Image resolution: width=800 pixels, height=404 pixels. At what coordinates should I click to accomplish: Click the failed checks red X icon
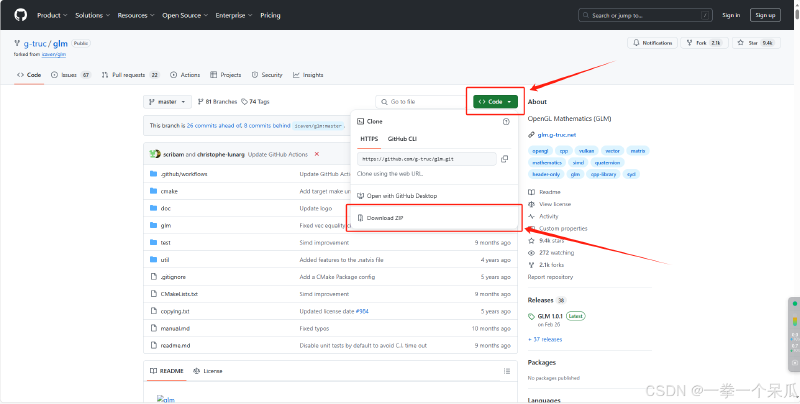click(x=317, y=154)
